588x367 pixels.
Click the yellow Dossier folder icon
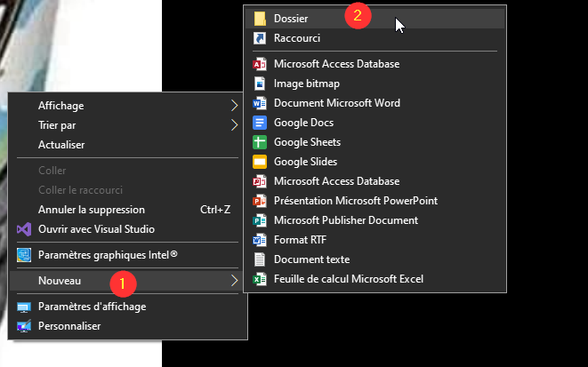point(260,19)
